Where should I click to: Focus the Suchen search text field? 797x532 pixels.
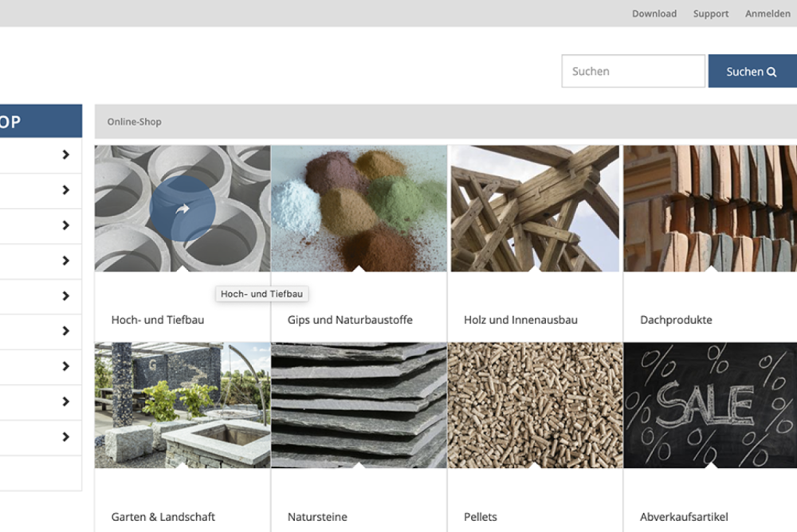coord(633,72)
